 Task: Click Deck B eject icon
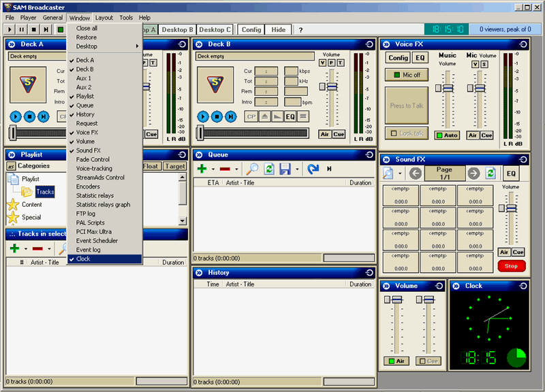tap(264, 116)
